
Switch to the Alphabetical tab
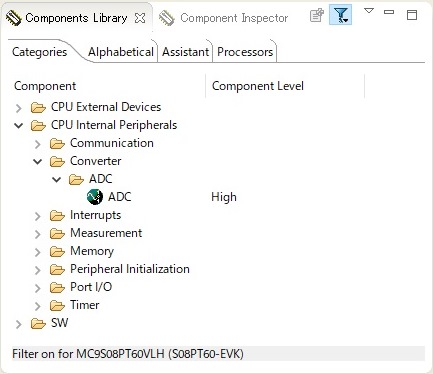coord(121,52)
